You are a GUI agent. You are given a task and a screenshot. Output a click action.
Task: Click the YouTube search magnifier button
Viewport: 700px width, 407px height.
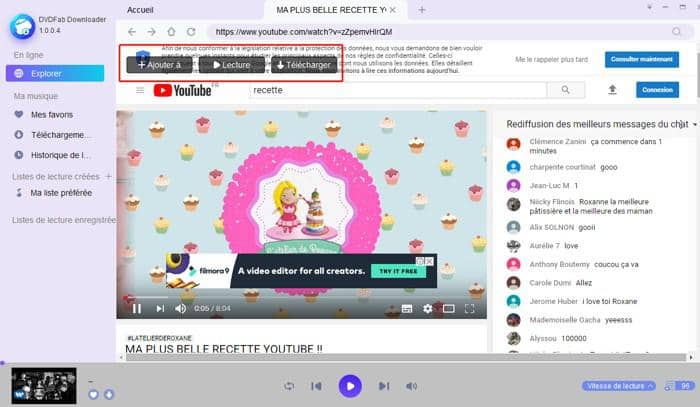tap(566, 90)
